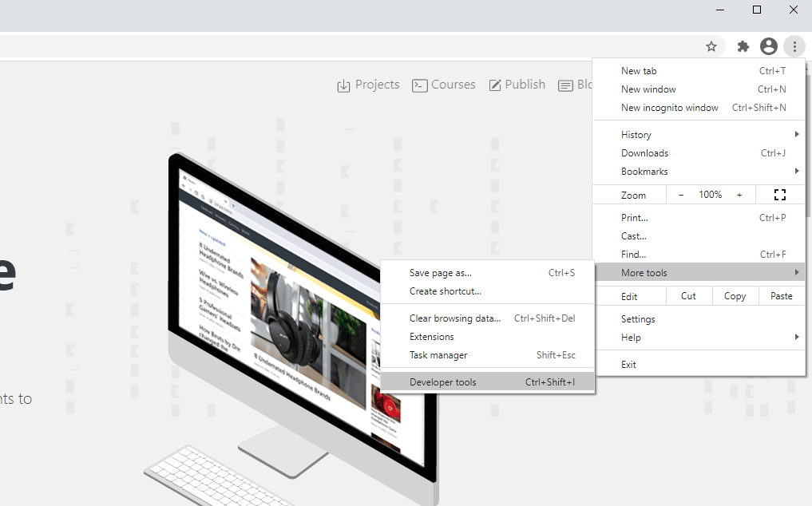This screenshot has height=506, width=812.
Task: Expand the Help submenu
Action: coord(699,338)
